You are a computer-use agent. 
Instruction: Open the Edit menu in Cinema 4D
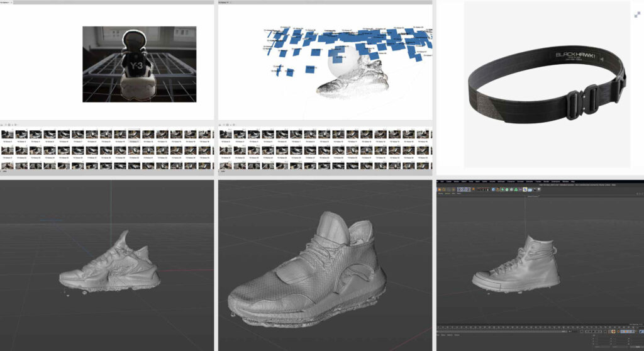coord(442,181)
